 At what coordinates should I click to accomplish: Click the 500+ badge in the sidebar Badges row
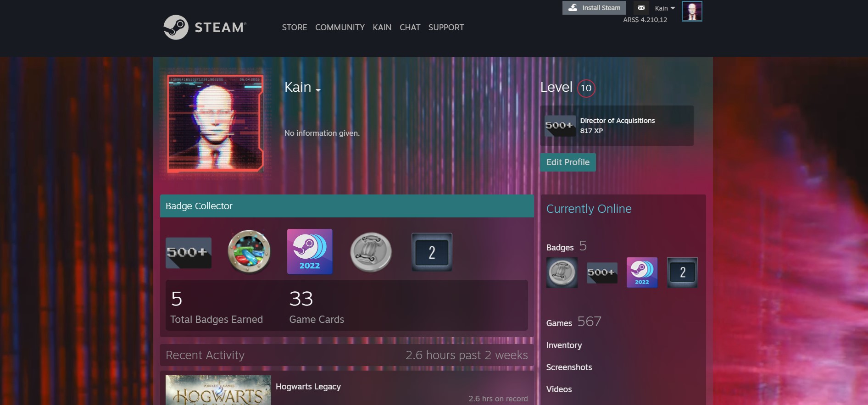pyautogui.click(x=602, y=272)
